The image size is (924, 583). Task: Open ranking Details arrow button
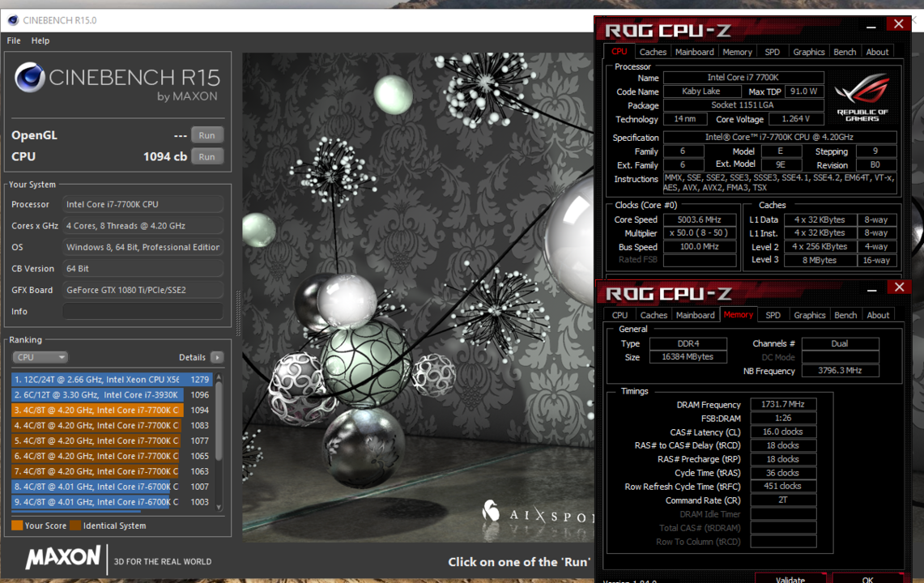(x=218, y=357)
